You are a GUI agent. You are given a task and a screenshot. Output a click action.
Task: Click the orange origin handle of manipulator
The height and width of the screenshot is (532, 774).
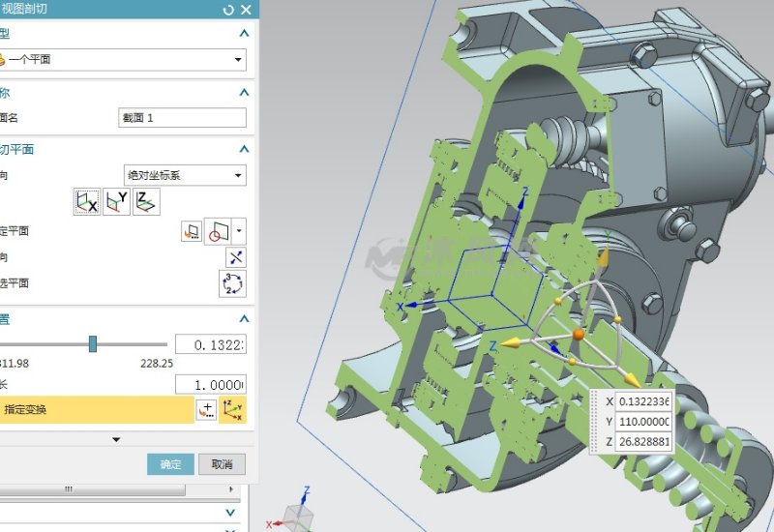(578, 334)
